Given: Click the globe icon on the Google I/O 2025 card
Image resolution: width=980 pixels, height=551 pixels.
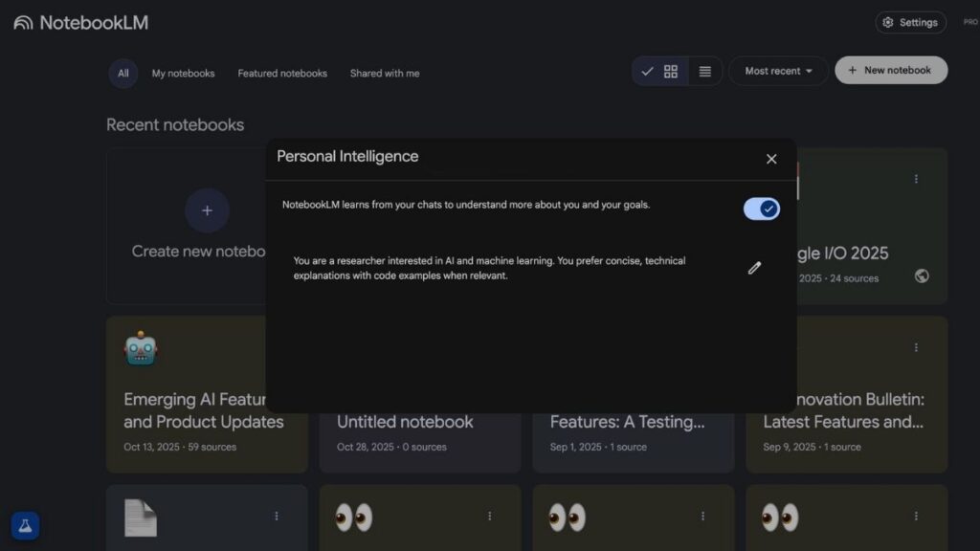Looking at the screenshot, I should pyautogui.click(x=921, y=276).
